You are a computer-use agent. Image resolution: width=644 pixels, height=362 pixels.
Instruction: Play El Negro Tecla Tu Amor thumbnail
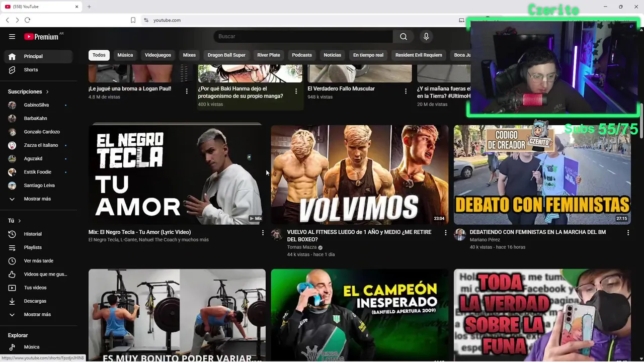[177, 174]
